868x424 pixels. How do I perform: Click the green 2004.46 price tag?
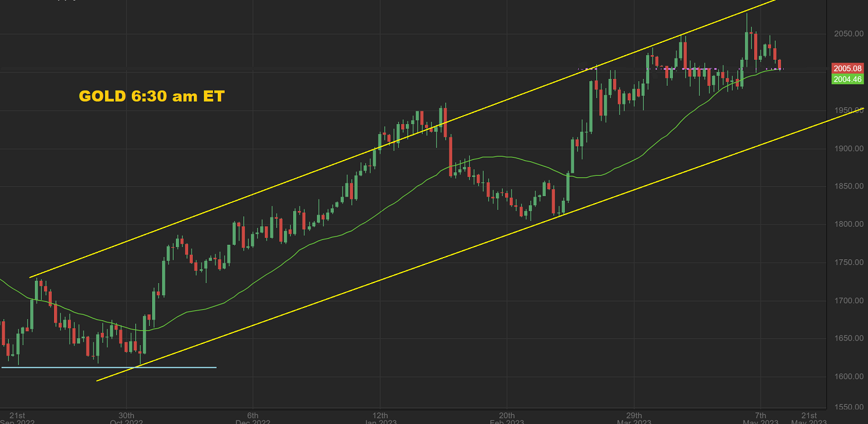point(848,79)
